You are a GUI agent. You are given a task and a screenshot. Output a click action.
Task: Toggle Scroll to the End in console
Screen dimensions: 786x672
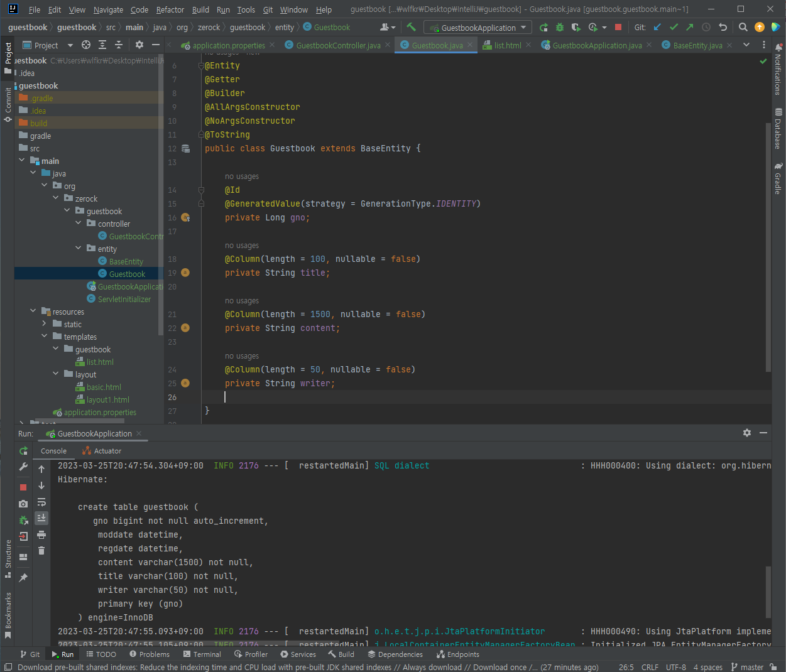pyautogui.click(x=41, y=518)
